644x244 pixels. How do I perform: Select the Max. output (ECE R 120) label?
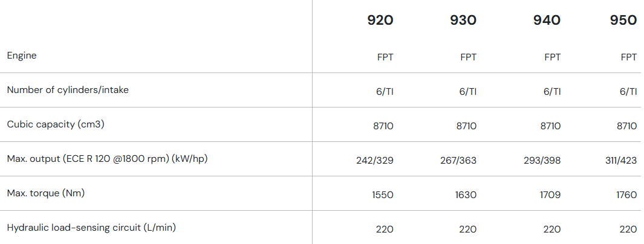pyautogui.click(x=111, y=159)
